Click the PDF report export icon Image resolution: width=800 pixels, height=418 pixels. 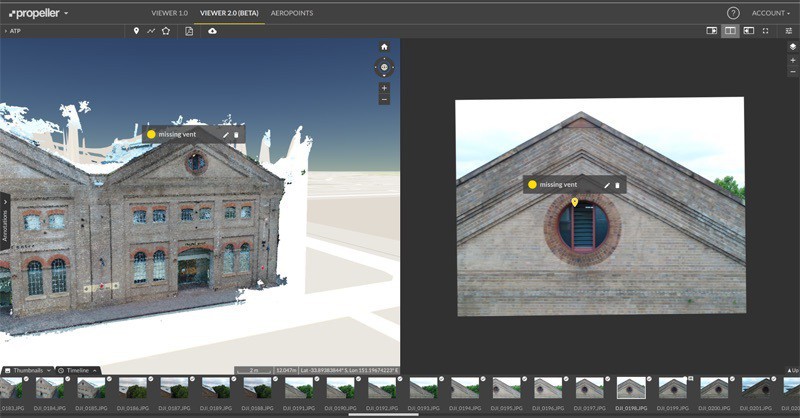tap(189, 31)
